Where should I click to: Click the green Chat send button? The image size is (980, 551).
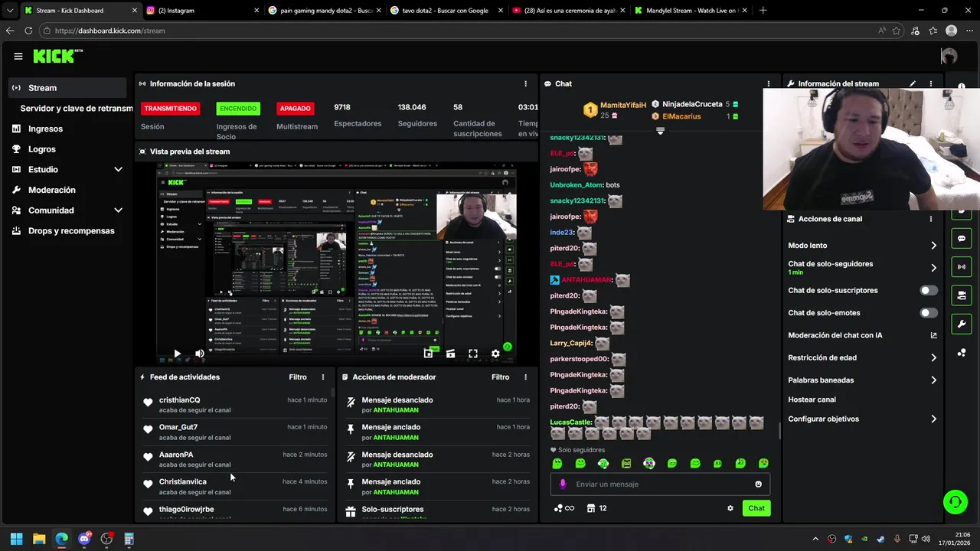(x=756, y=508)
